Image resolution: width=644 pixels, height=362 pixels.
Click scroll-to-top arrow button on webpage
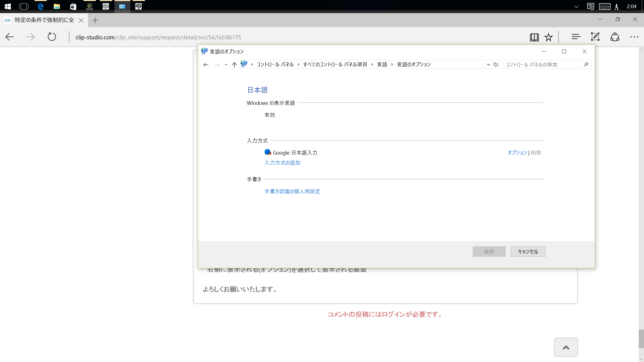pos(566,347)
